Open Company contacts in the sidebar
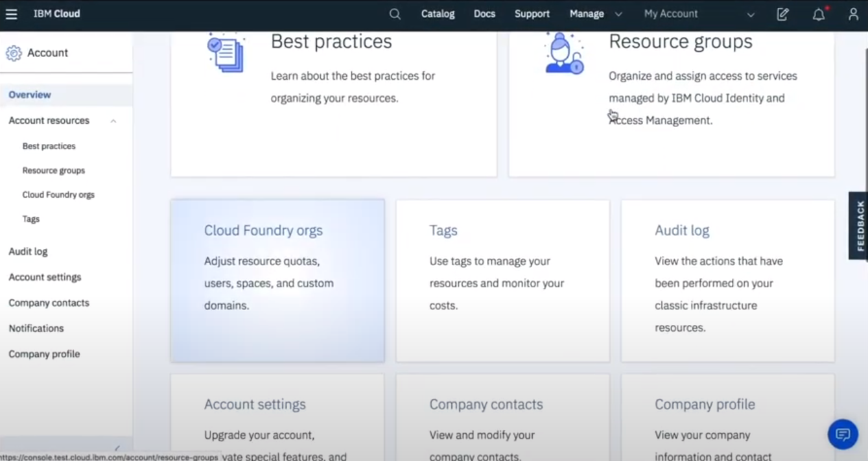The width and height of the screenshot is (868, 461). point(49,303)
